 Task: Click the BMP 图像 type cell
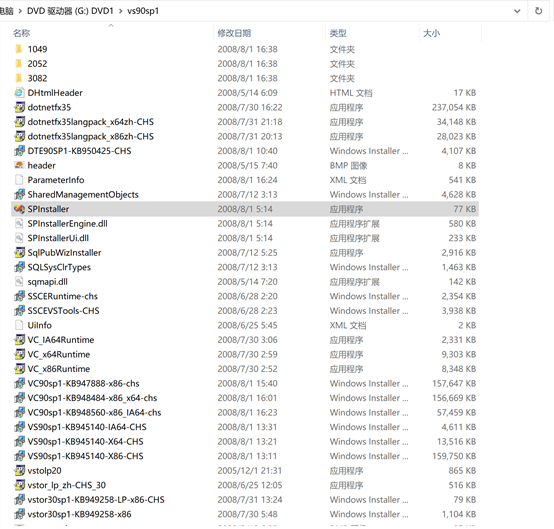click(x=348, y=165)
